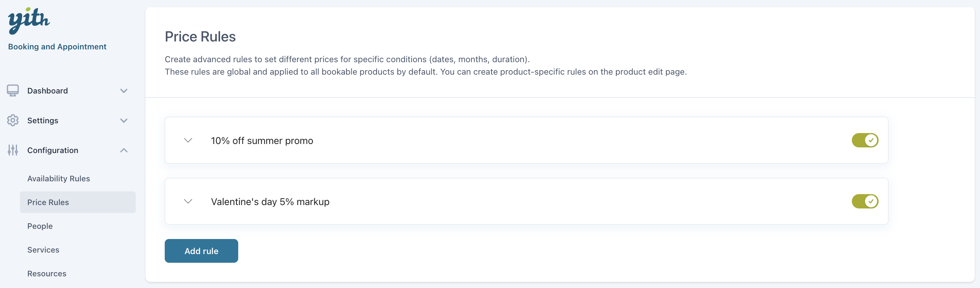The width and height of the screenshot is (980, 288).
Task: Expand the Valentine's day 5% markup rule
Action: click(x=188, y=201)
